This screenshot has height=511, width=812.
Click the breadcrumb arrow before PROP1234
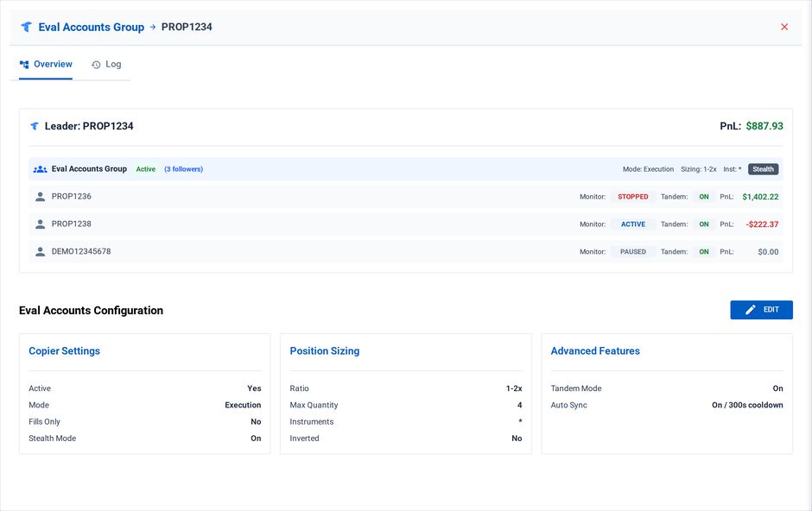(153, 27)
